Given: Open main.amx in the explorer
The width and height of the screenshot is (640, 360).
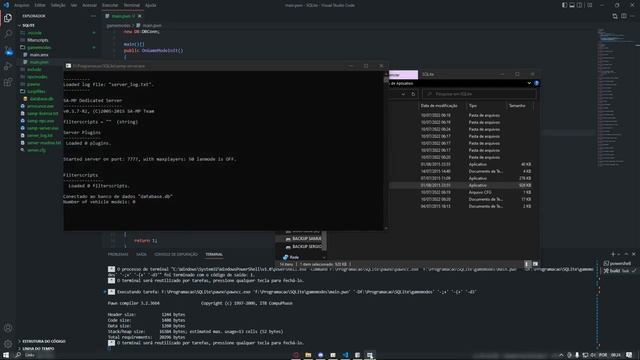Looking at the screenshot, I should tap(39, 55).
